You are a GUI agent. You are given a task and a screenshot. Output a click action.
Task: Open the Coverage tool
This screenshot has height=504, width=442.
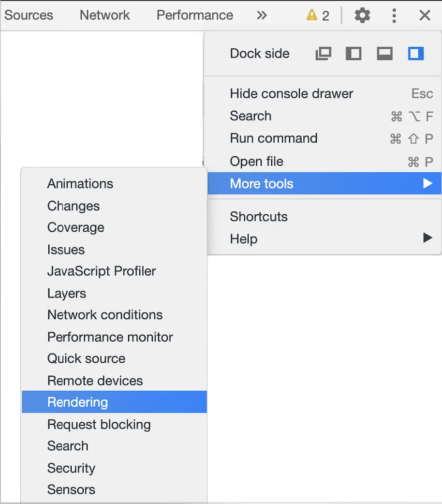(x=75, y=227)
